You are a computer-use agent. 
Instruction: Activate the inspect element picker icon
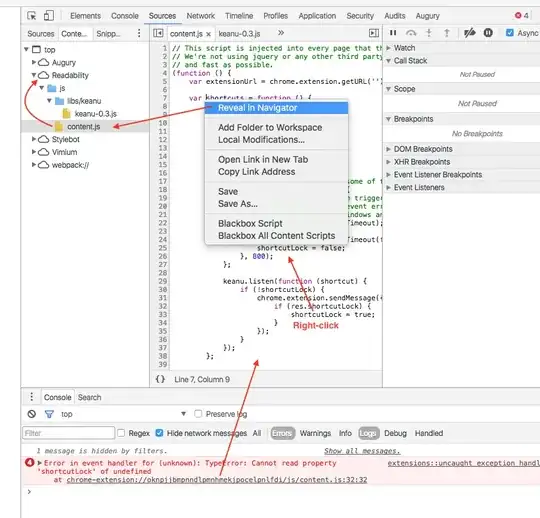pyautogui.click(x=32, y=16)
